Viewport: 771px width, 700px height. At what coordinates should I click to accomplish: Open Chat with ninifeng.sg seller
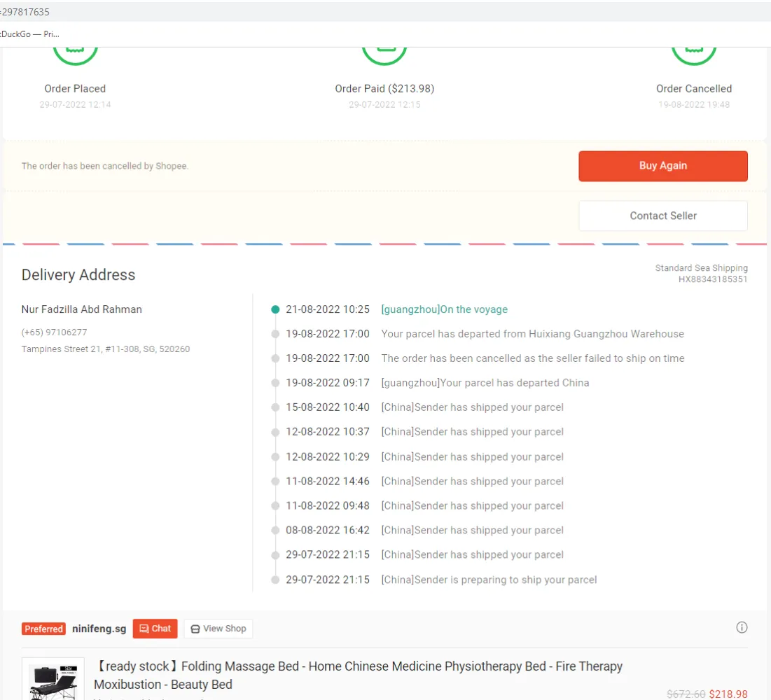pyautogui.click(x=155, y=629)
